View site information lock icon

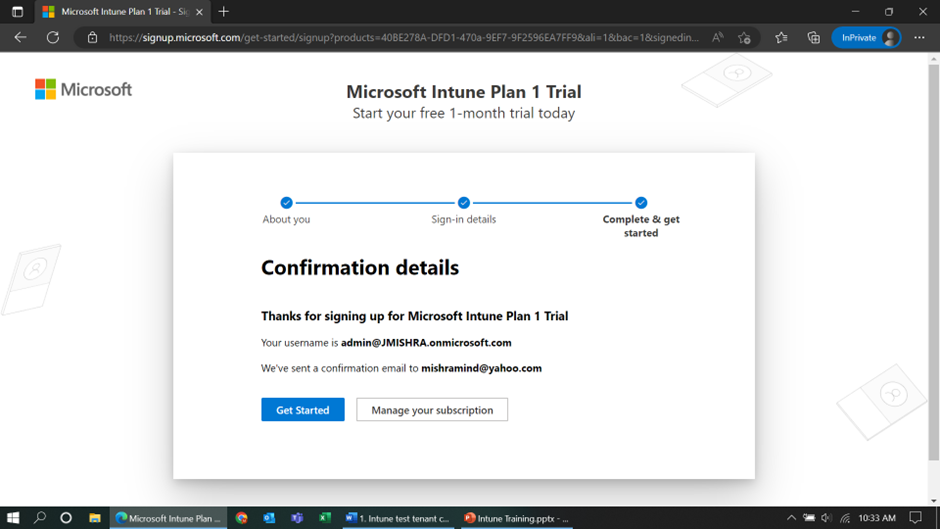(x=92, y=37)
